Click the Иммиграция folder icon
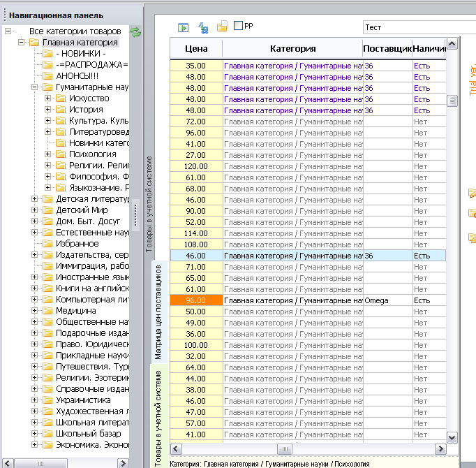The width and height of the screenshot is (476, 468). (47, 266)
